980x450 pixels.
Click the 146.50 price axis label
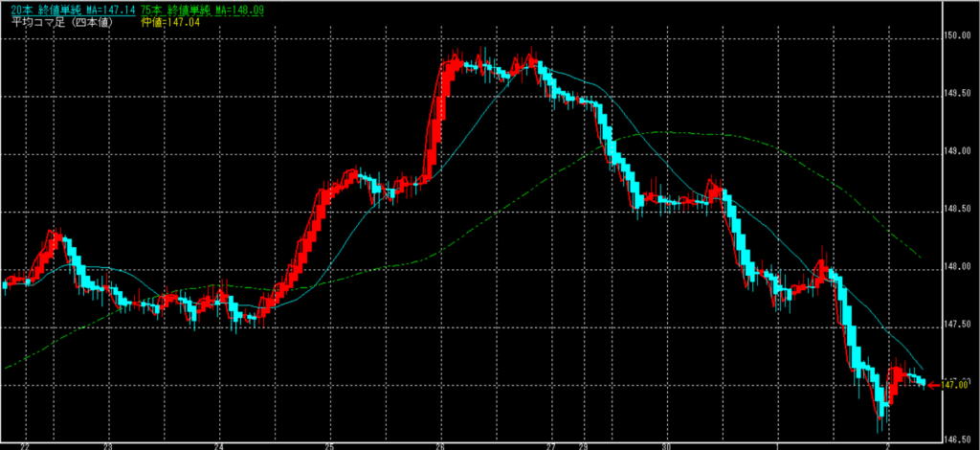point(957,440)
